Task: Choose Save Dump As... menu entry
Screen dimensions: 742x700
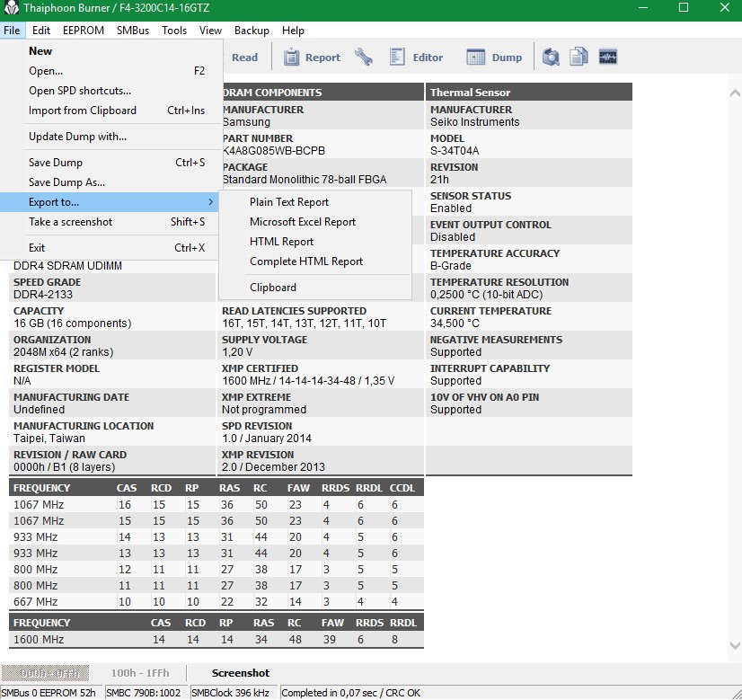Action: (110, 182)
